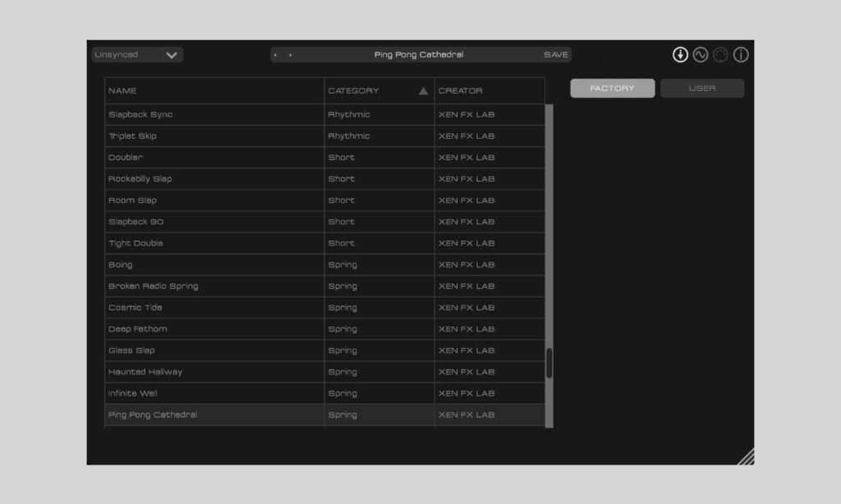This screenshot has height=504, width=841.
Task: Click XEN FX LAB creator of Slapback Sync
Action: pyautogui.click(x=466, y=114)
